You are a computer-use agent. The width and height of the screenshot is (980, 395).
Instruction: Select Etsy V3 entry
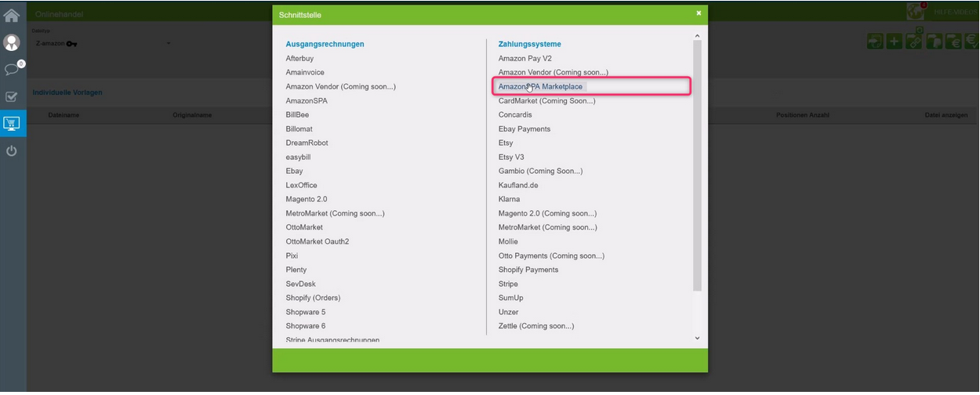(511, 158)
